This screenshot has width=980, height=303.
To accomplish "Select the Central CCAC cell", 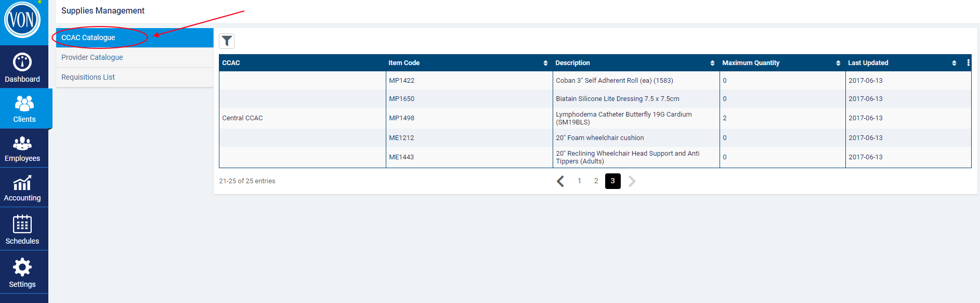I will click(303, 118).
